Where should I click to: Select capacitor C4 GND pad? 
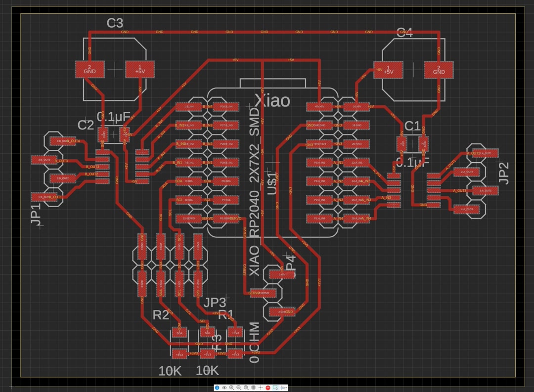439,70
